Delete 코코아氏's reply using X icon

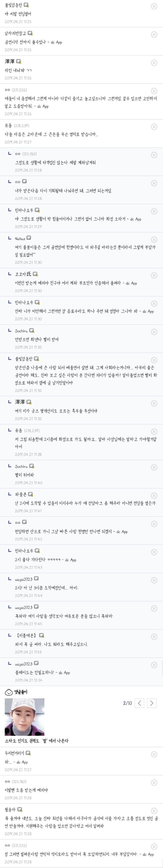click(154, 275)
